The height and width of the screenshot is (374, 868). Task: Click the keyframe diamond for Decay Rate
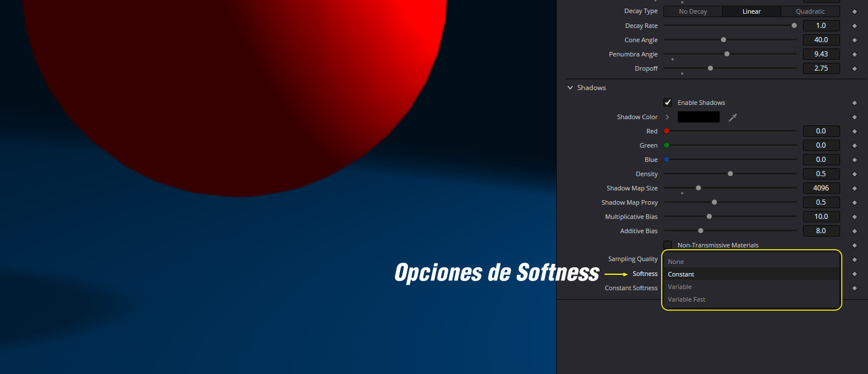[x=854, y=26]
